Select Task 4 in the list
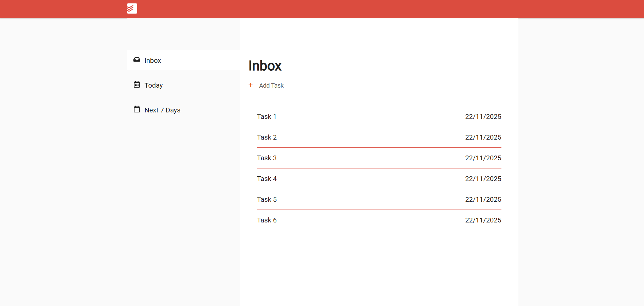Screen dimensions: 644x306 (x=267, y=179)
